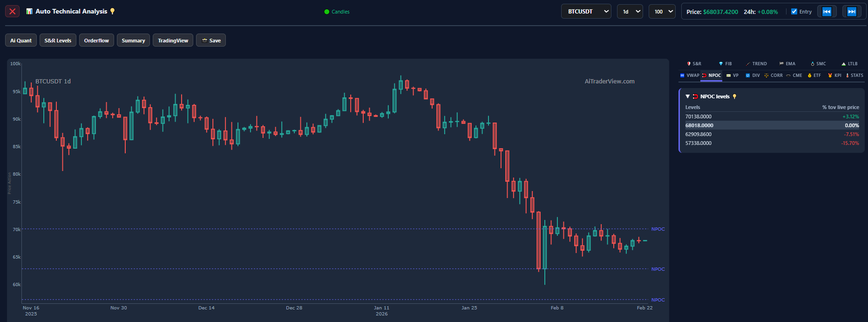868x322 pixels.
Task: Switch to the TREND tab
Action: [756, 64]
